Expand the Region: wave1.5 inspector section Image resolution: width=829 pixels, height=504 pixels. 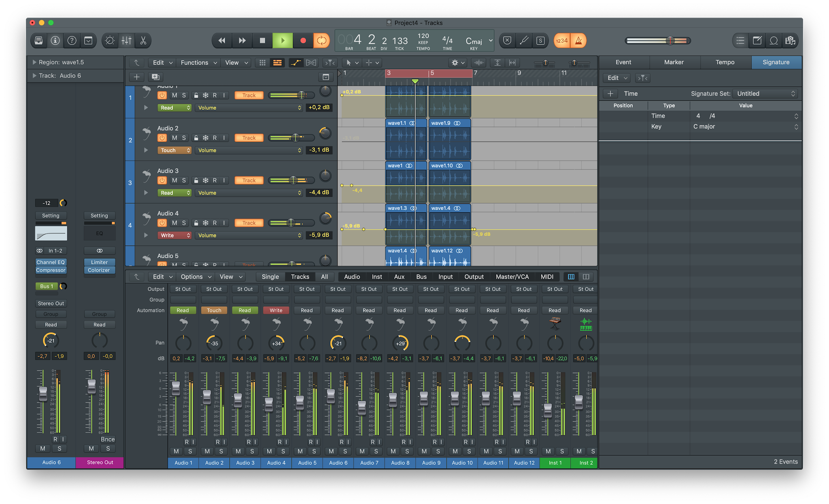[x=34, y=62]
